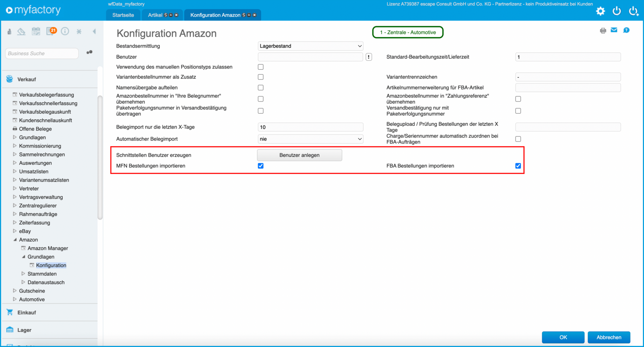The height and width of the screenshot is (347, 644).
Task: Click Abbrechen to cancel
Action: click(609, 337)
